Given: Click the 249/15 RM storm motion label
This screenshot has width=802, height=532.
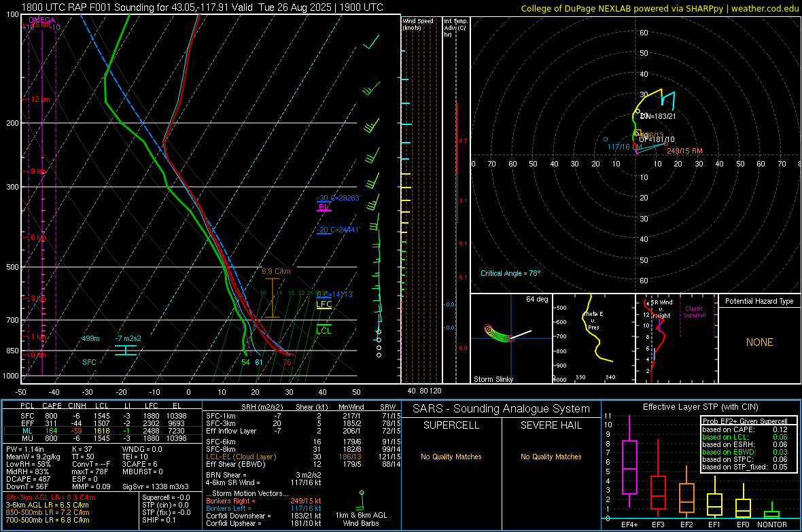Looking at the screenshot, I should pos(684,151).
